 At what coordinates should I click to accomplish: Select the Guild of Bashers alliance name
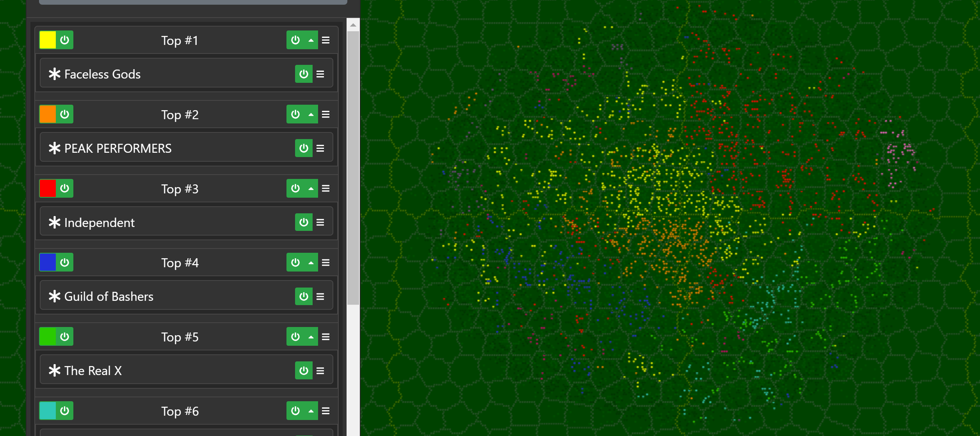[x=108, y=297]
